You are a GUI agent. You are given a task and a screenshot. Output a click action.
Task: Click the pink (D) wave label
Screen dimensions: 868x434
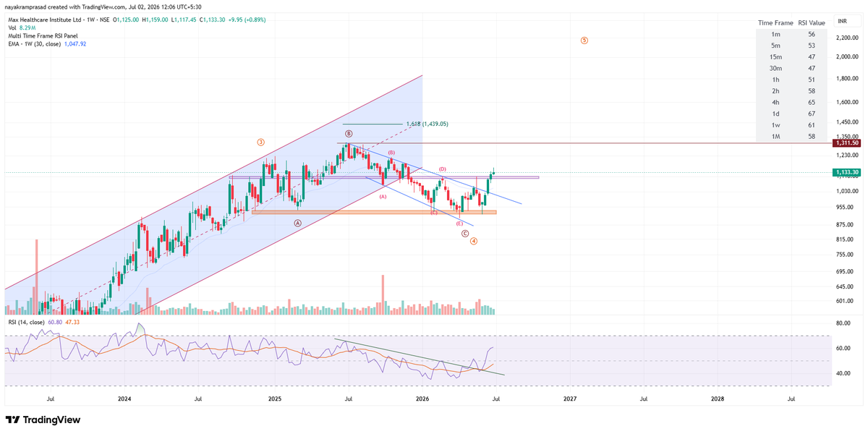(442, 169)
